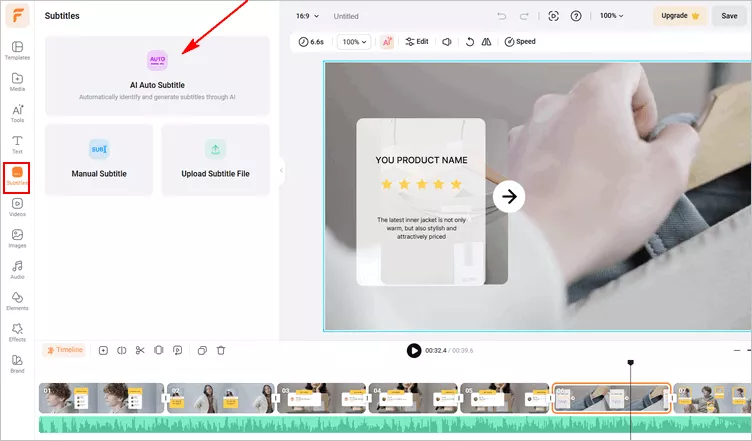
Task: Select timeline scene 06 clip
Action: 611,398
